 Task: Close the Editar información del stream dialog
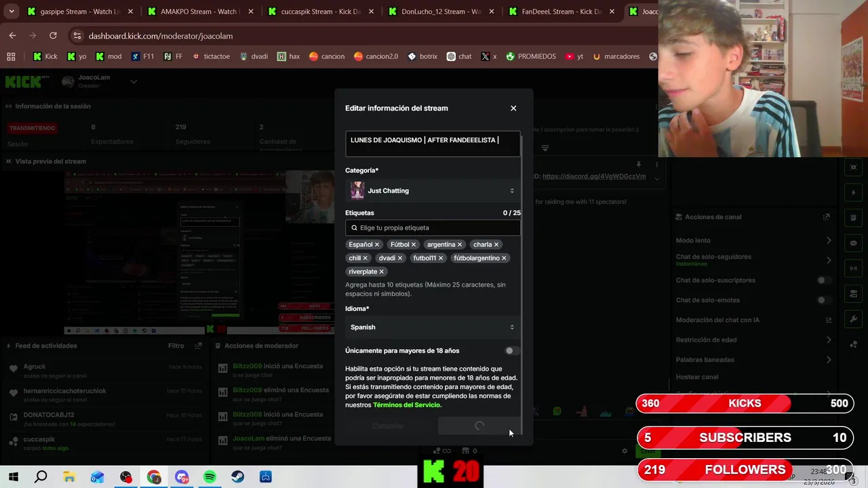(513, 108)
